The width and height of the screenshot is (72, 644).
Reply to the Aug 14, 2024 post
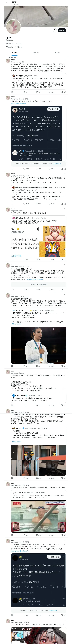click(x=12, y=366)
